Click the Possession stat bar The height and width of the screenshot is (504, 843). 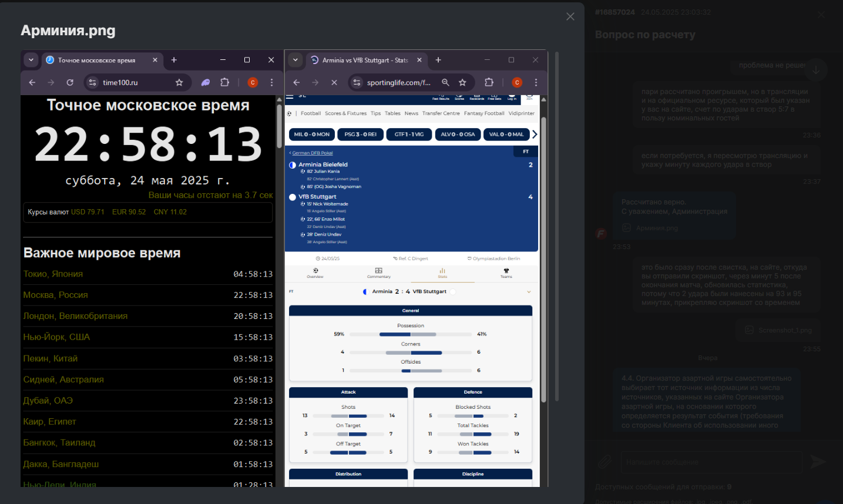pyautogui.click(x=411, y=334)
